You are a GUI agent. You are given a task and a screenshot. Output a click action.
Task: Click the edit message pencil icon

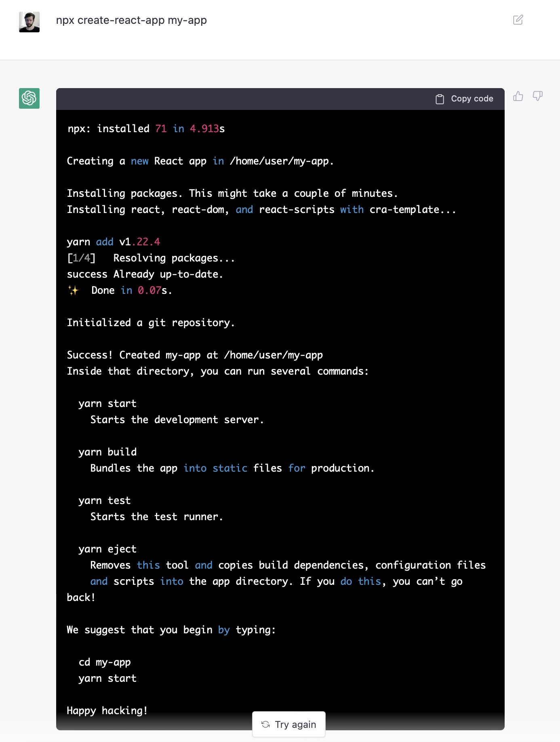518,20
